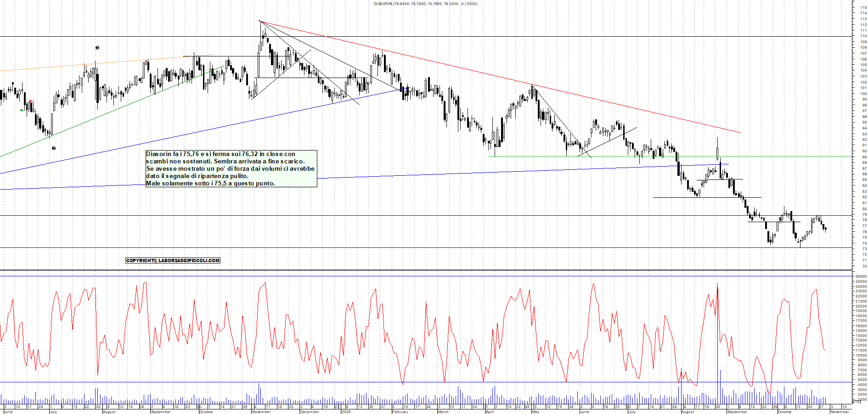Click the November label at far right
Screen dimensions: 868x414
click(840, 412)
